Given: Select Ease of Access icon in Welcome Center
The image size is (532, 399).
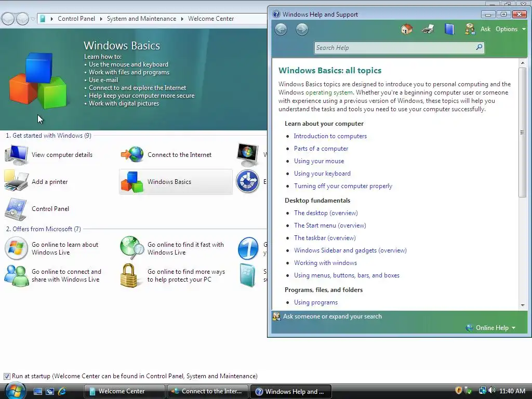Looking at the screenshot, I should (x=248, y=181).
